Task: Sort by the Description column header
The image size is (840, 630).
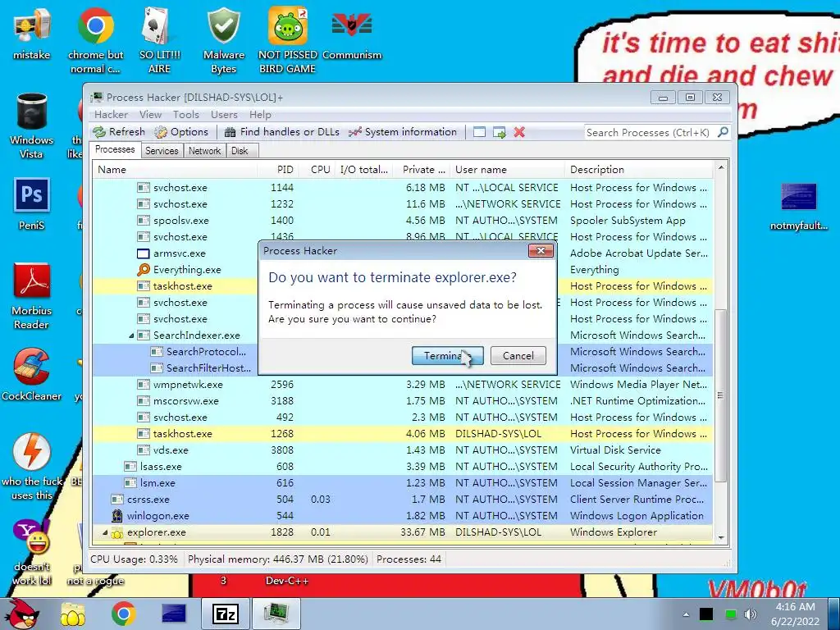Action: pos(638,170)
